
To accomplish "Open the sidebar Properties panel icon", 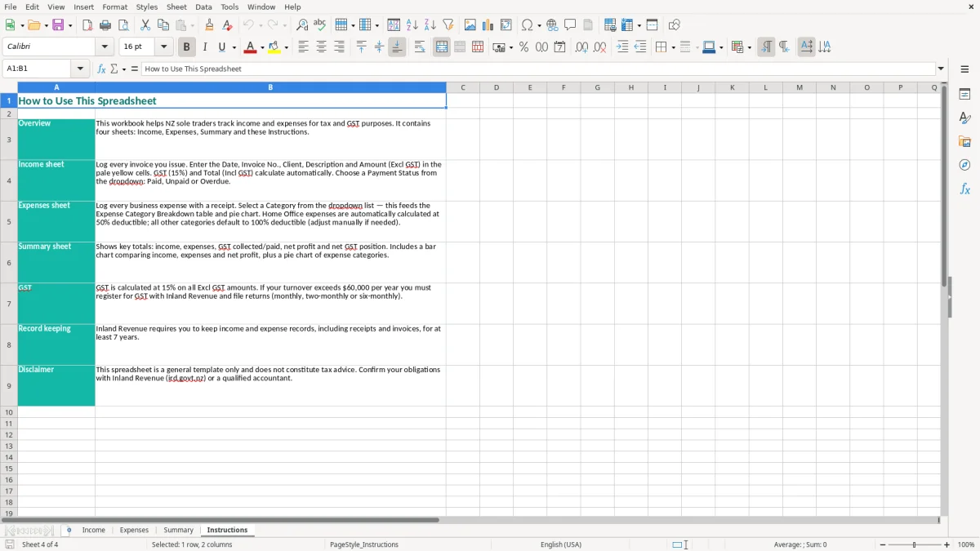I will point(964,95).
